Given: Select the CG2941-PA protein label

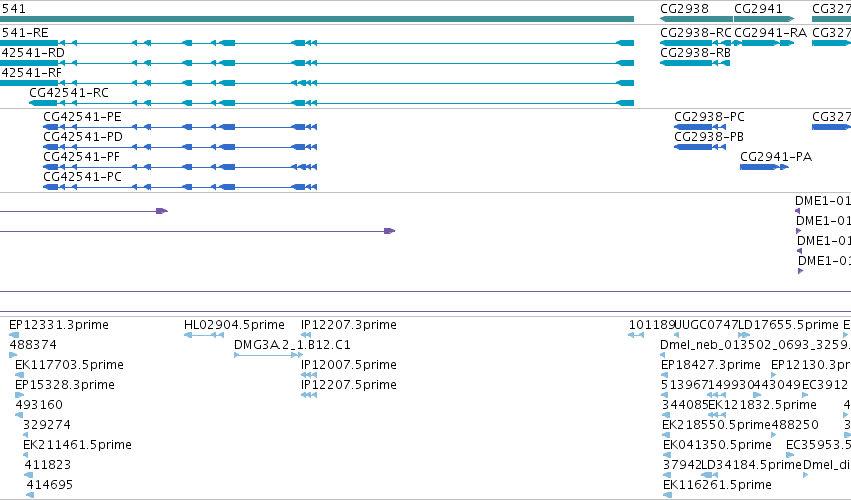Looking at the screenshot, I should pos(776,157).
